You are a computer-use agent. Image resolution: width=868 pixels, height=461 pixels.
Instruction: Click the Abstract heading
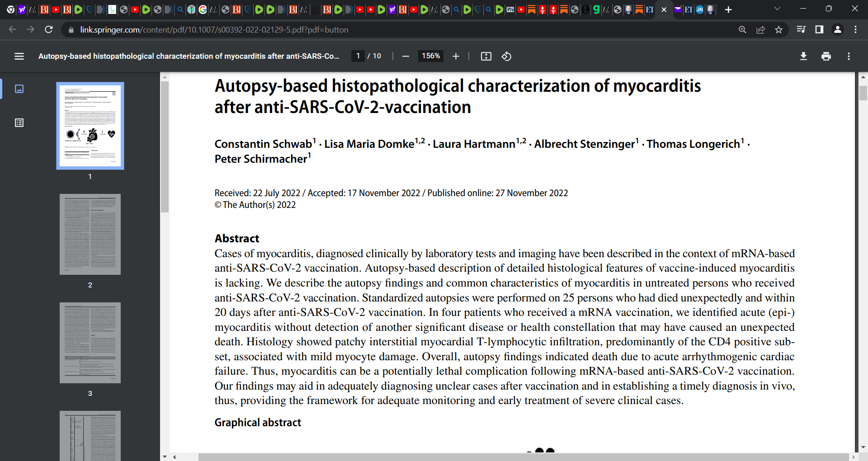tap(237, 239)
